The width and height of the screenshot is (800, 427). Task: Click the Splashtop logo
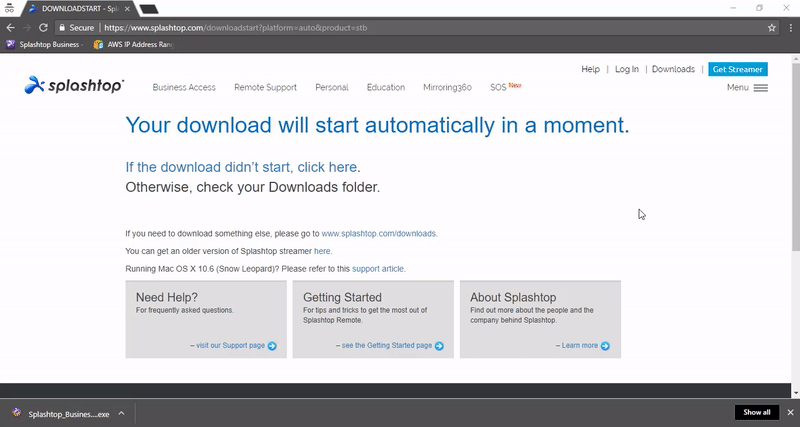click(x=74, y=86)
